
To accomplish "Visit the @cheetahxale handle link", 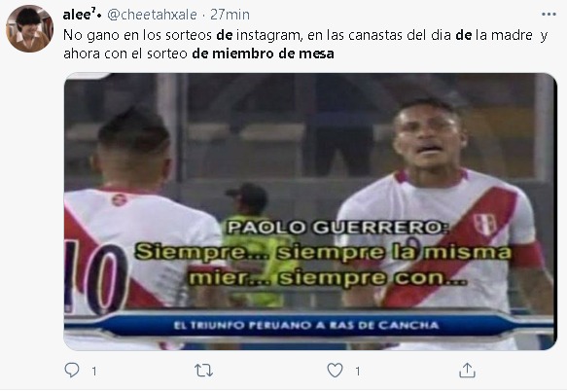I will (x=153, y=15).
